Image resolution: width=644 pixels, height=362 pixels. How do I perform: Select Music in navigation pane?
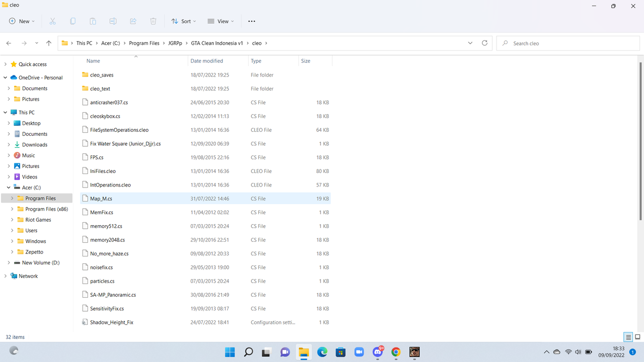coord(29,155)
